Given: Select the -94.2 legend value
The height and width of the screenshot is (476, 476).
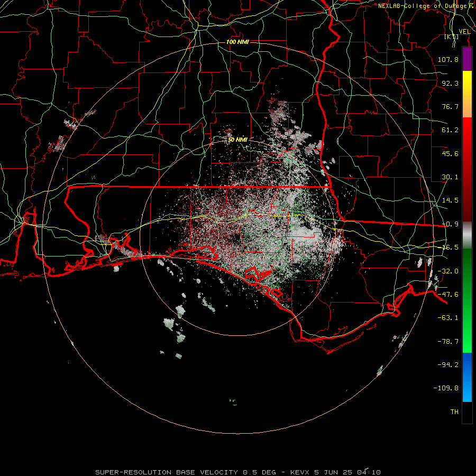Looking at the screenshot, I should pyautogui.click(x=448, y=365).
